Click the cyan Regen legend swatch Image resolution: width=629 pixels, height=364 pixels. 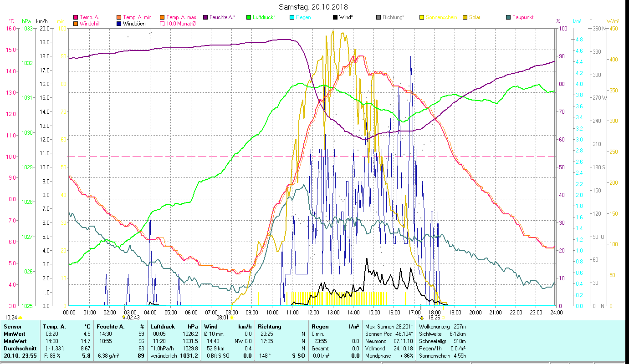coord(291,18)
